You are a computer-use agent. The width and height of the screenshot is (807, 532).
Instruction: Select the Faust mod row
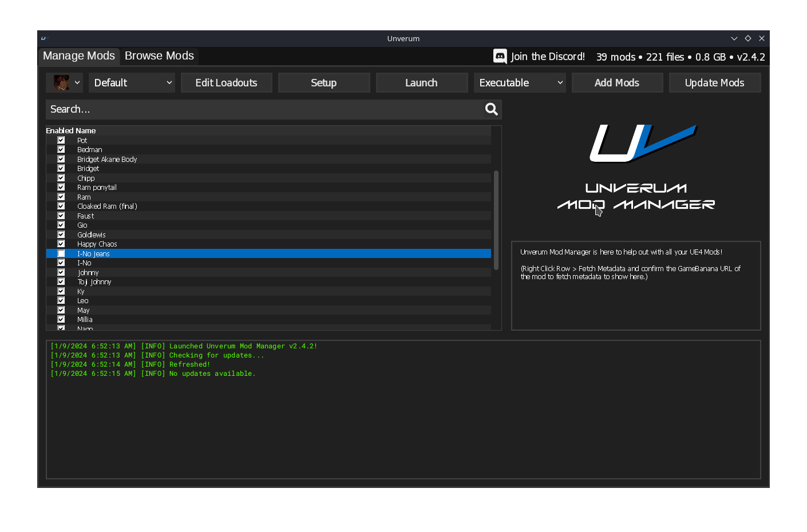pyautogui.click(x=268, y=216)
